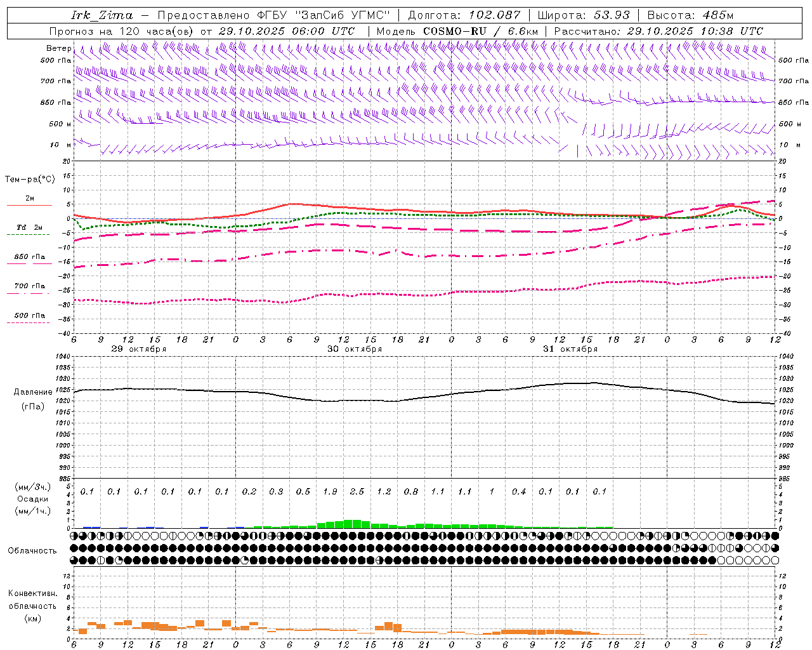The height and width of the screenshot is (650, 812).
Task: Click 'ФГБУ "ЗапСиб УГМС"' provider text
Action: (x=324, y=15)
